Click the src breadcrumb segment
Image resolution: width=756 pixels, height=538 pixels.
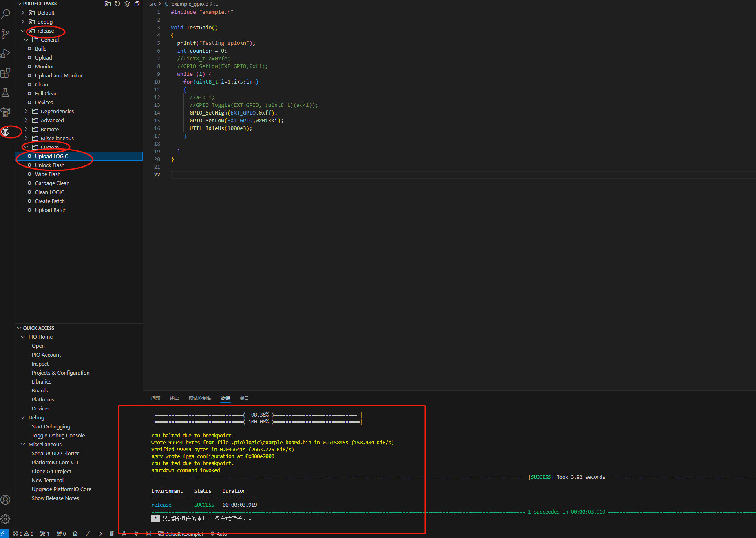coord(153,4)
